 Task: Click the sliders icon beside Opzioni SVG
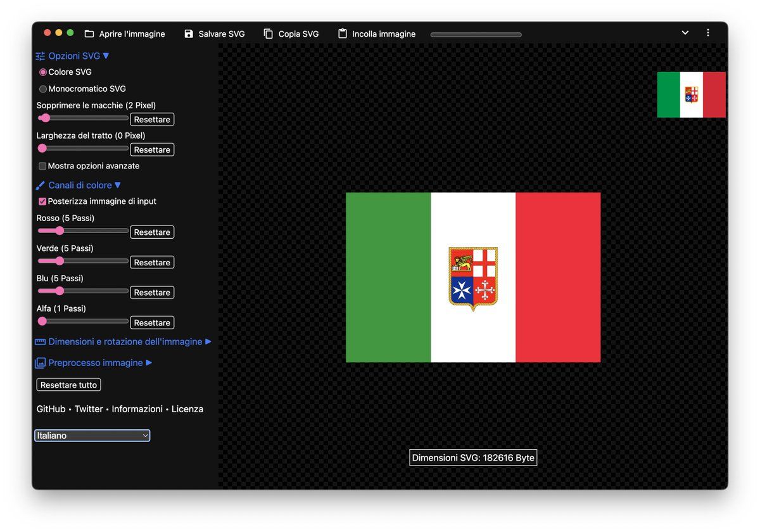[x=41, y=56]
